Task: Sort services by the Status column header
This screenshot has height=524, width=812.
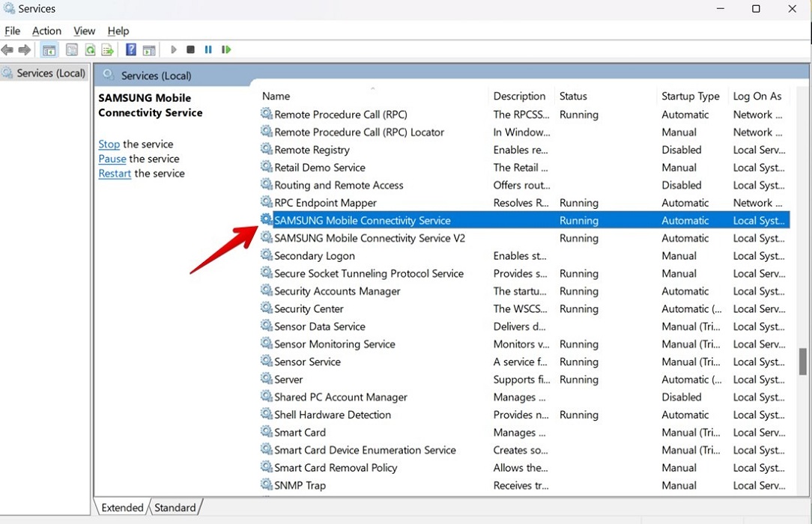Action: point(573,96)
